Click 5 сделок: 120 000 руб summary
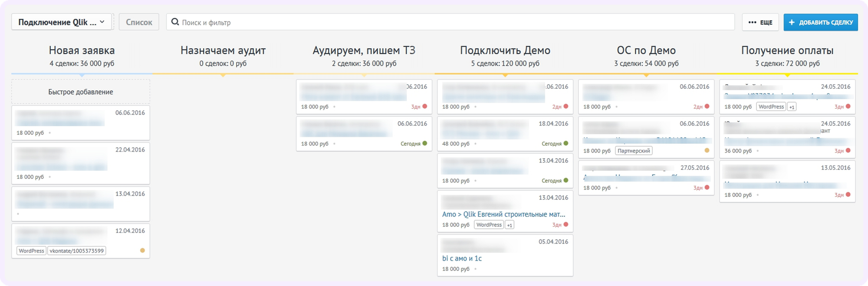The width and height of the screenshot is (868, 286). click(505, 63)
